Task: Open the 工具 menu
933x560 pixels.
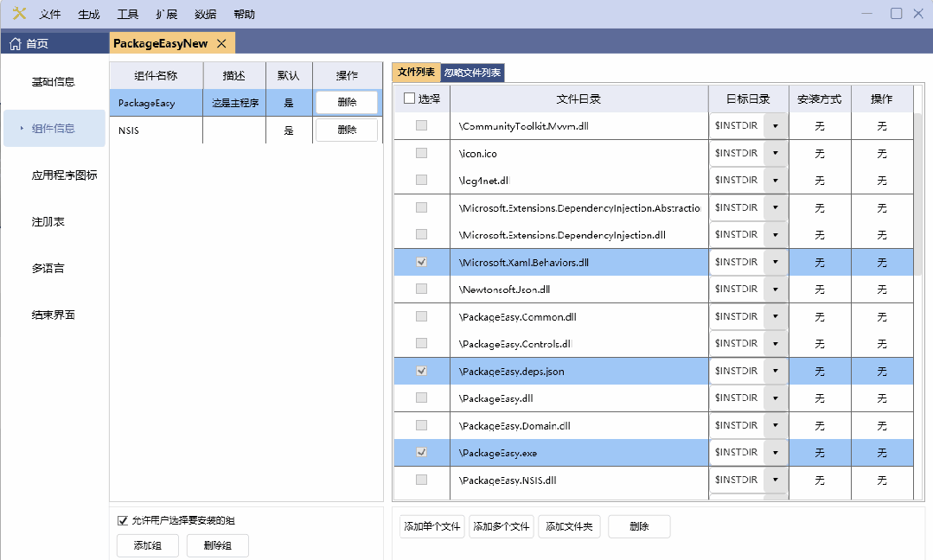Action: pos(127,14)
